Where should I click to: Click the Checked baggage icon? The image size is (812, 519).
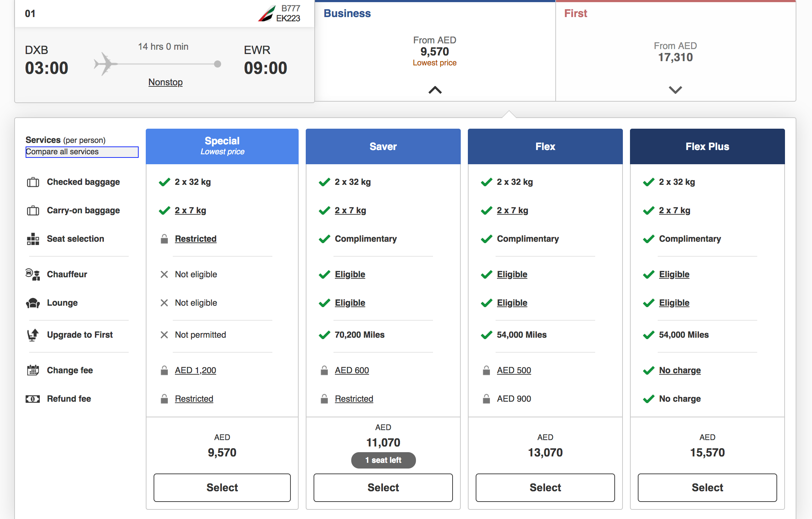(33, 182)
